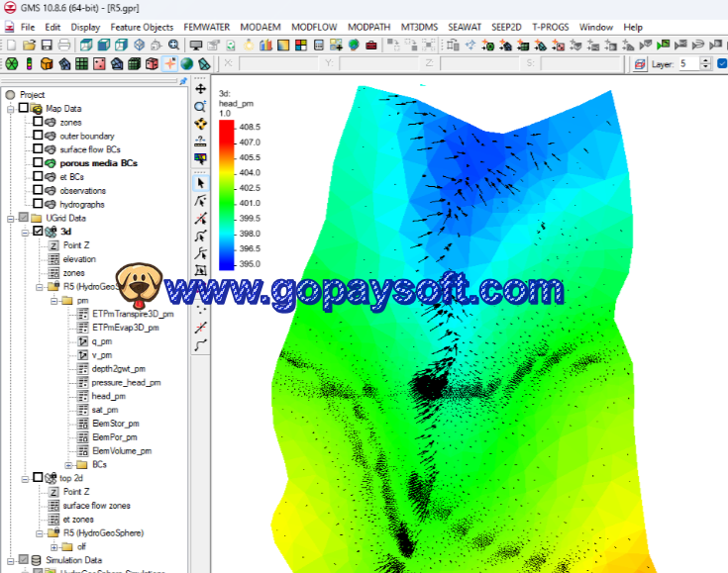Check the observations coverage checkbox

click(38, 190)
